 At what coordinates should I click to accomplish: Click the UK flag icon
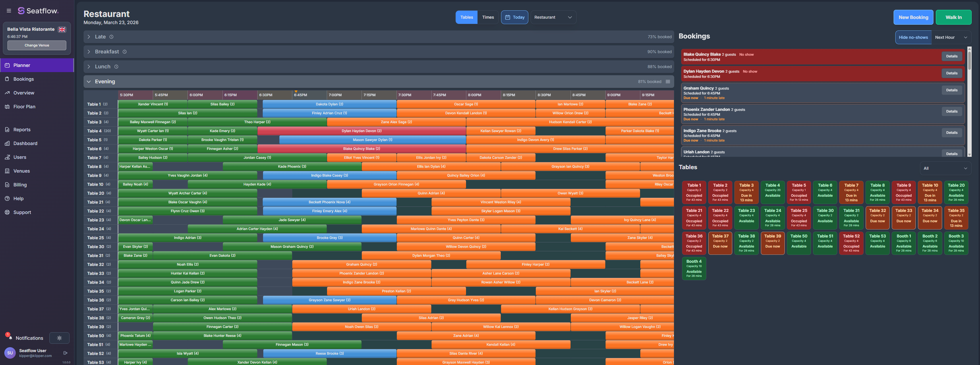[62, 29]
